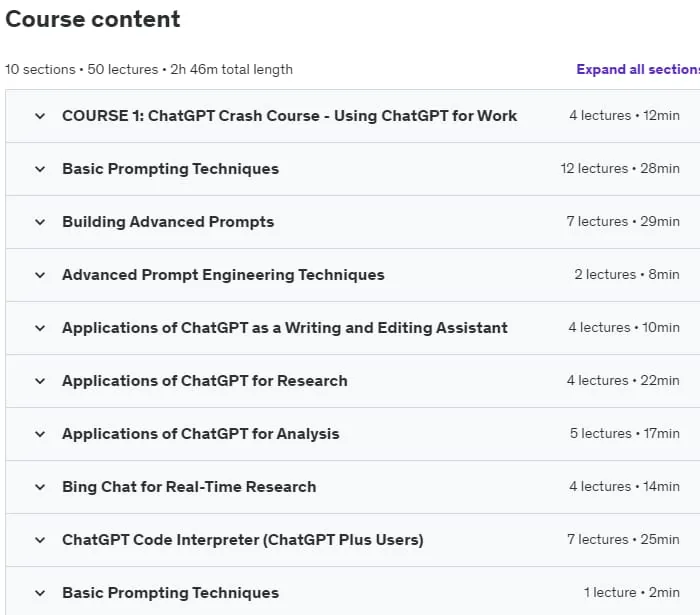The height and width of the screenshot is (615, 700).
Task: Select Basic Prompting Techniques title with 28min
Action: click(171, 169)
